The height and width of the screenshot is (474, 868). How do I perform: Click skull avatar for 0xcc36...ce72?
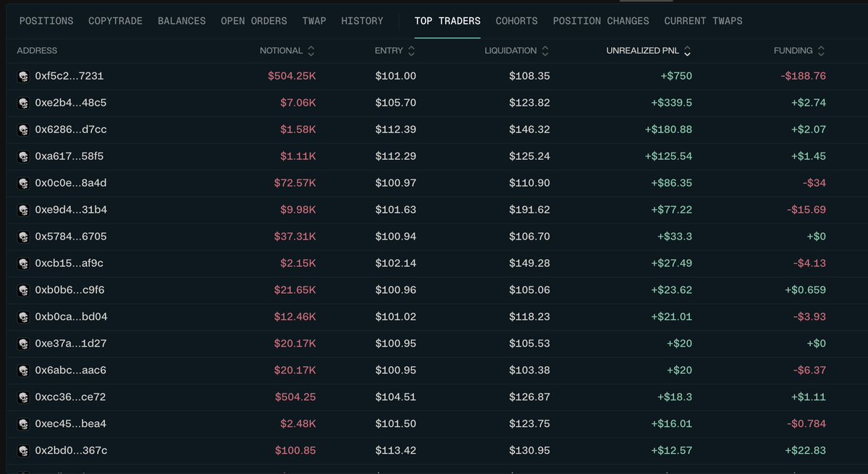point(23,397)
